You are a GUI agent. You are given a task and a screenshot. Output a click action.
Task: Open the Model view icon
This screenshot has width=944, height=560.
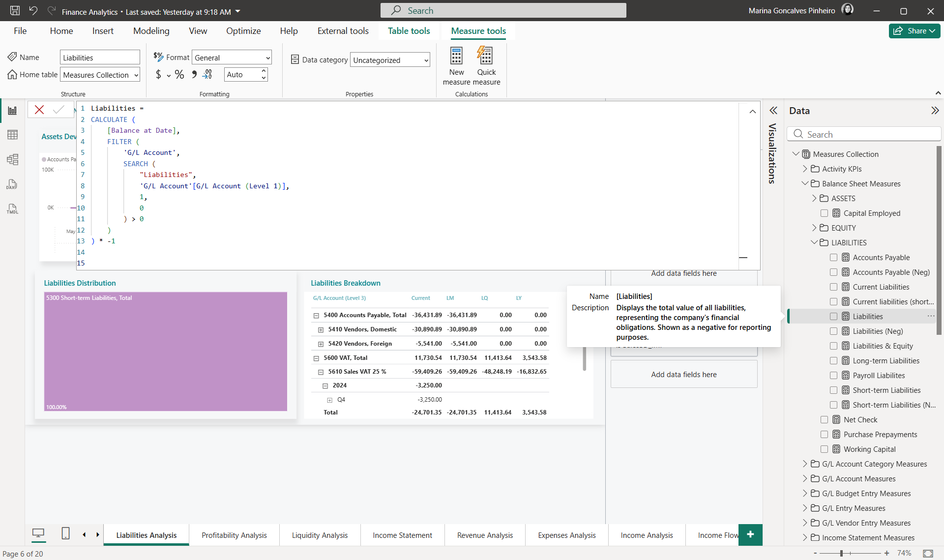tap(12, 159)
